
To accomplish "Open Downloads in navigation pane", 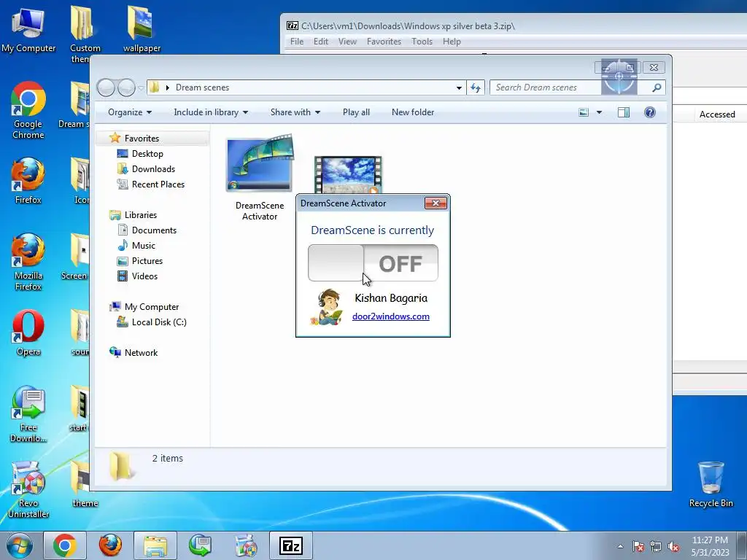I will pos(153,169).
